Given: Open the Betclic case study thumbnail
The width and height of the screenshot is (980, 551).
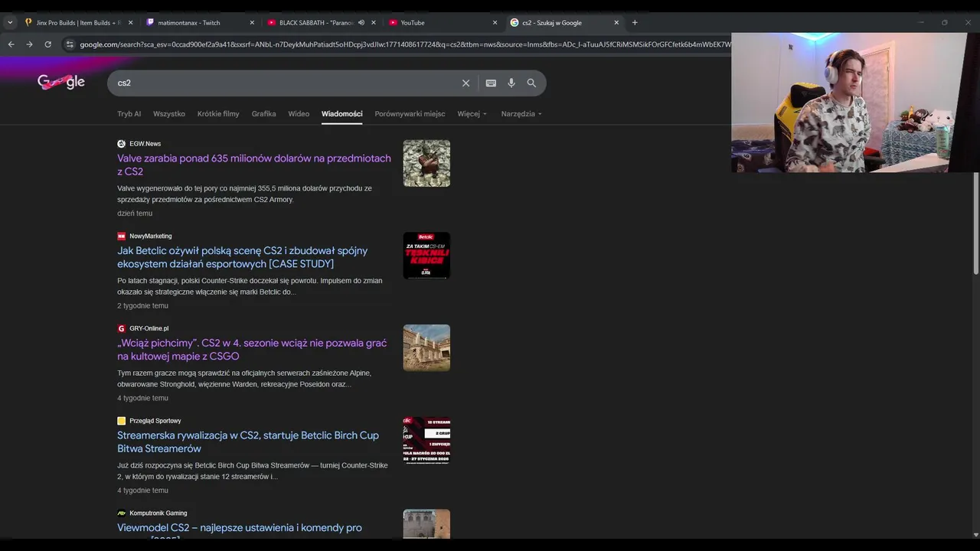Looking at the screenshot, I should [x=426, y=256].
